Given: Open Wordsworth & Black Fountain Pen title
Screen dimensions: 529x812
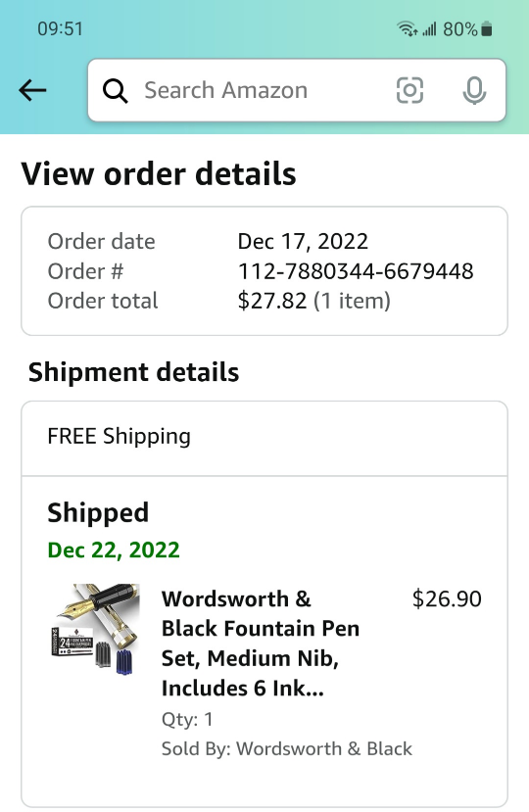Looking at the screenshot, I should click(x=261, y=644).
